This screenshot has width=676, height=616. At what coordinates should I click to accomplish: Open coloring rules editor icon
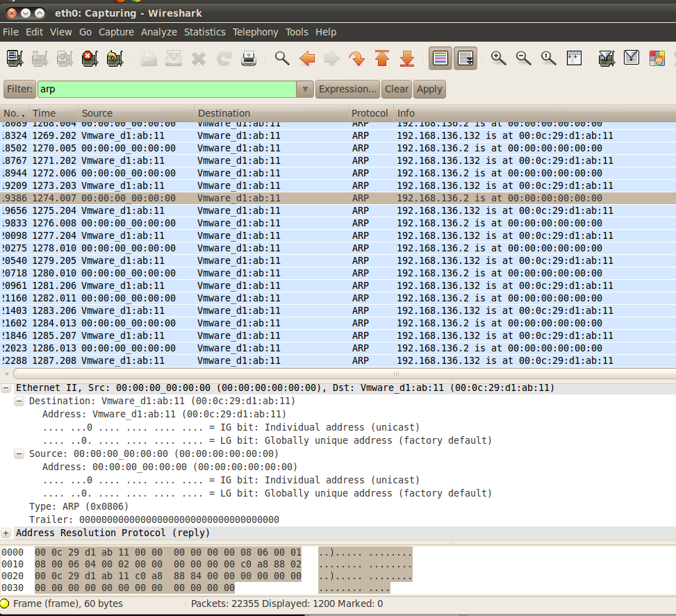coord(657,58)
